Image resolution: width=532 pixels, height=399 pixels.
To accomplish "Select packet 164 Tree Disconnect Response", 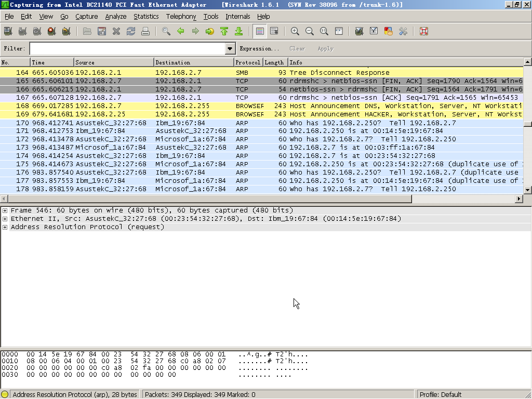I will coord(261,73).
